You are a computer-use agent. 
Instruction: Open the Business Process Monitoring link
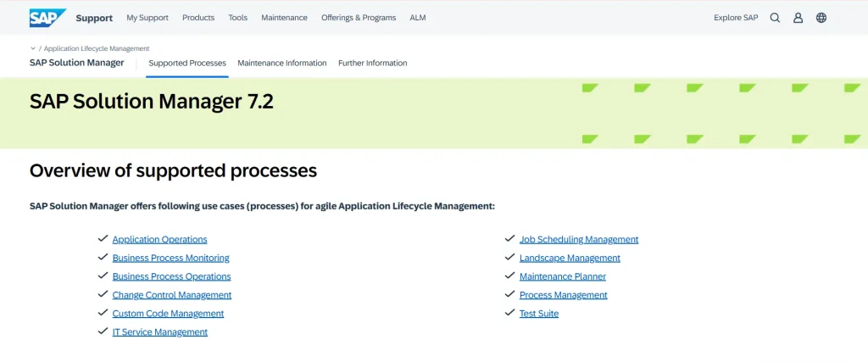pos(170,258)
